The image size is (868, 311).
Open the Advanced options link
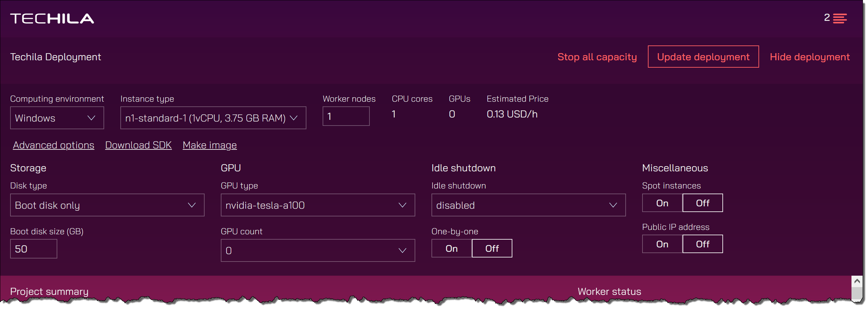54,145
